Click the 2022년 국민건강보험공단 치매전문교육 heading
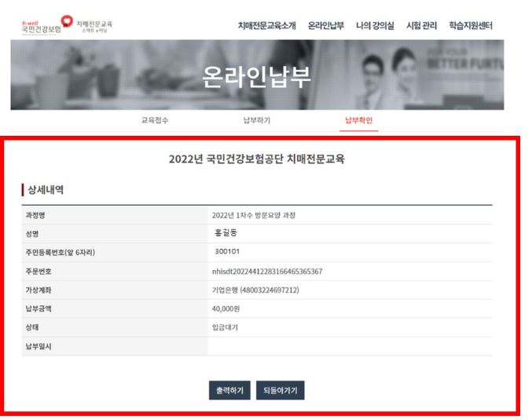Screen dimensions: 532x420 tap(257, 159)
